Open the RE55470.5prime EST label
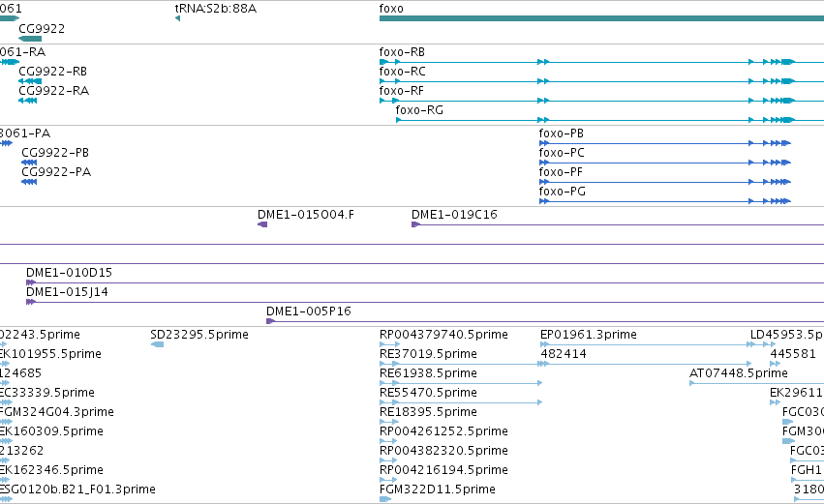Viewport: 824px width, 504px height. tap(428, 393)
